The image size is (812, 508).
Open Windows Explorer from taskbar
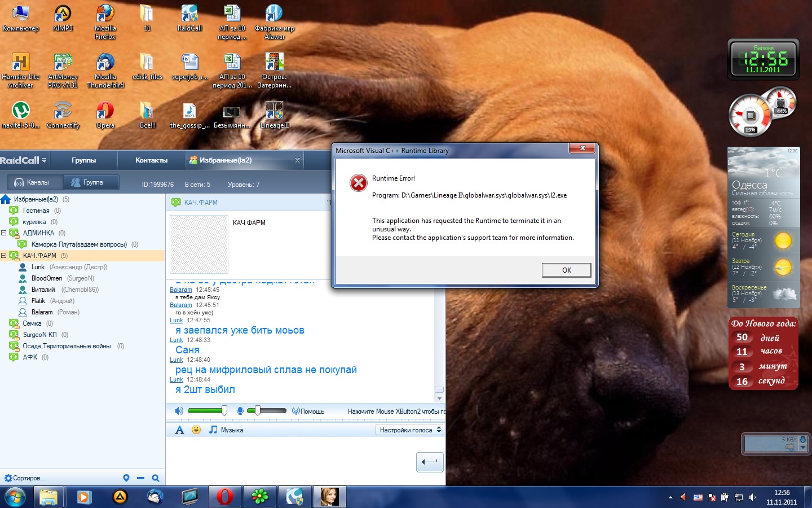coord(49,497)
